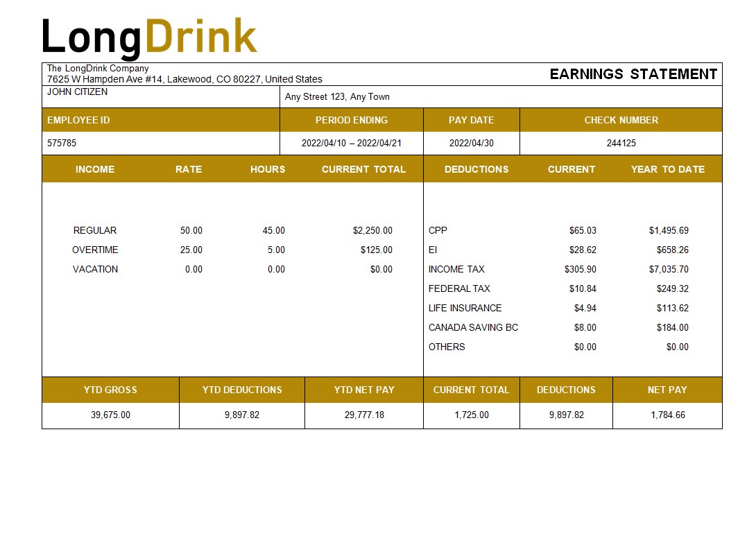
Task: Select the INCOME column header
Action: tap(95, 168)
